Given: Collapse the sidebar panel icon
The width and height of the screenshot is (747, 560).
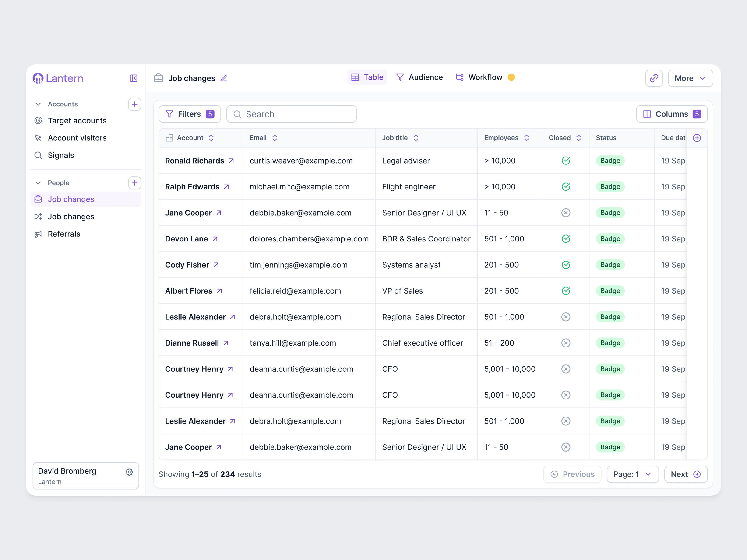Looking at the screenshot, I should pyautogui.click(x=133, y=78).
